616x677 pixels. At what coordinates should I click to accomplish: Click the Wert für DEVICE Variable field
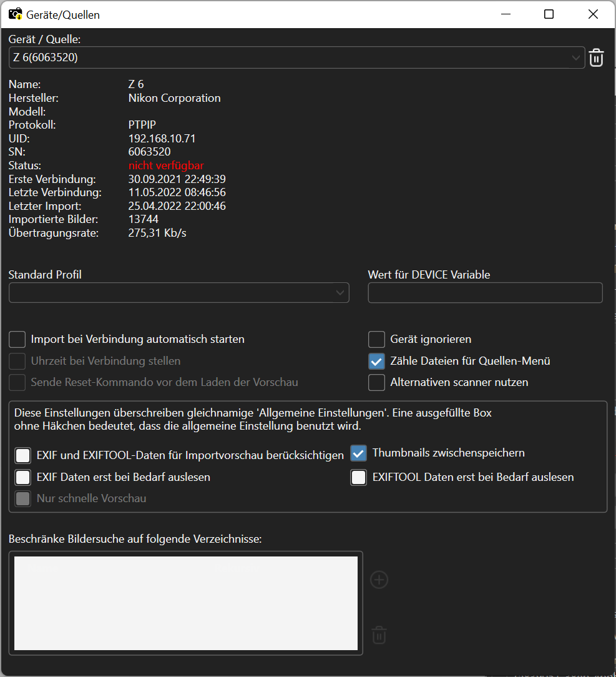485,293
